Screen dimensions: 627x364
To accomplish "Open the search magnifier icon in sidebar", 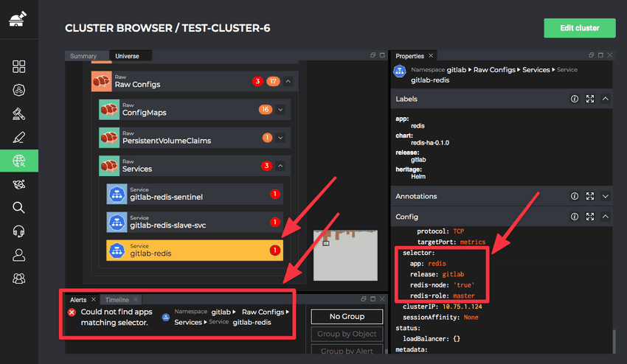I will click(x=18, y=207).
